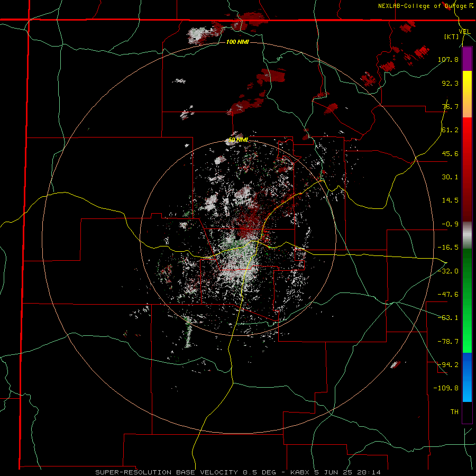Click the -16.5 velocity scale value
Viewport: 476px width, 476px height.
(448, 248)
